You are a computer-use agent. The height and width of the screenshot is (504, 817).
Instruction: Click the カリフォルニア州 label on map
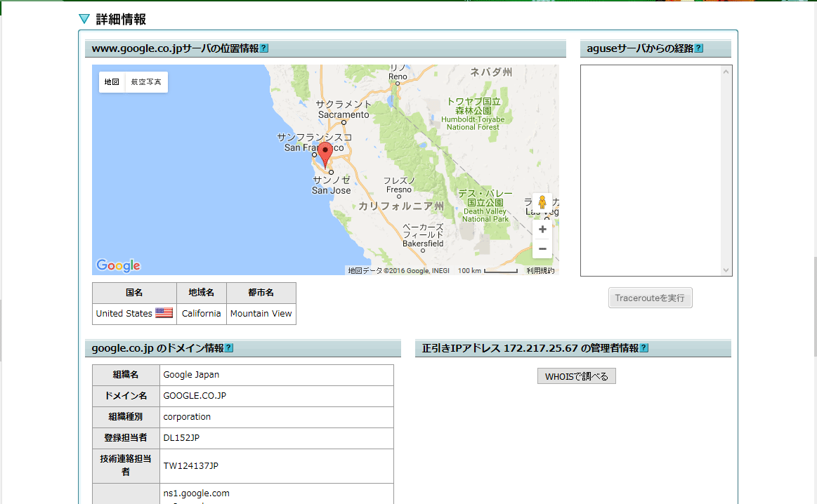tap(401, 206)
